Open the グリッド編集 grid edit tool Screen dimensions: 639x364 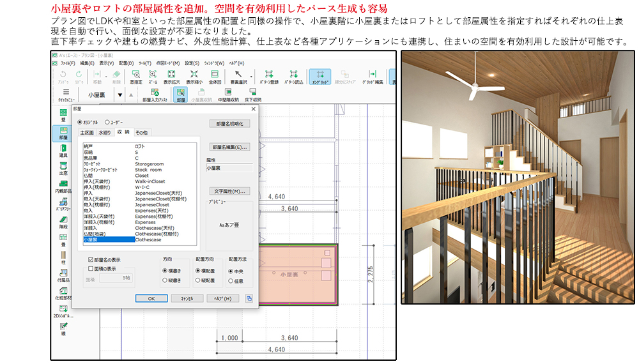pyautogui.click(x=373, y=77)
